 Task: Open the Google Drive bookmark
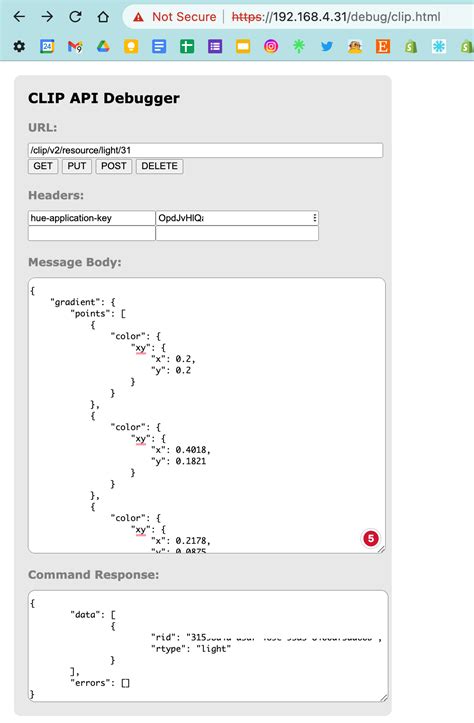coord(103,46)
